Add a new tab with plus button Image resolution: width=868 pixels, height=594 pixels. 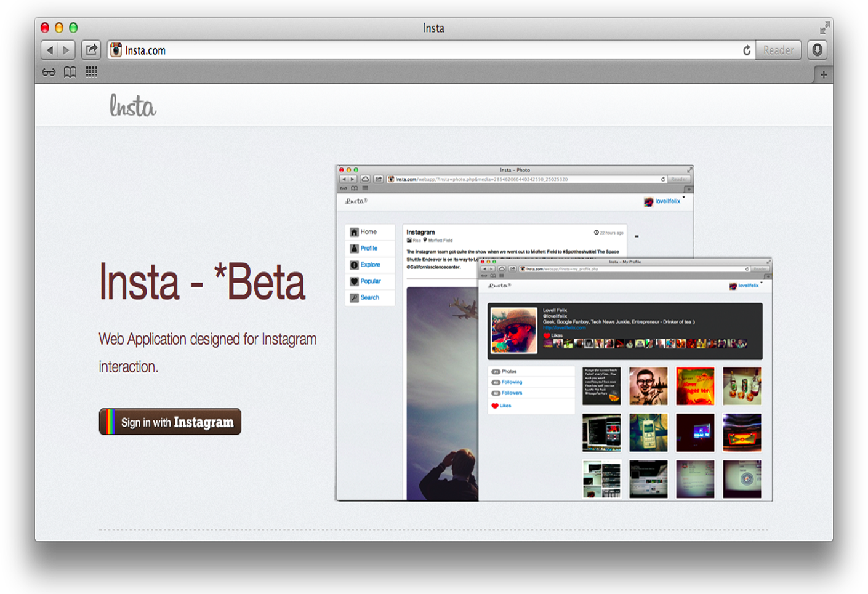[823, 74]
